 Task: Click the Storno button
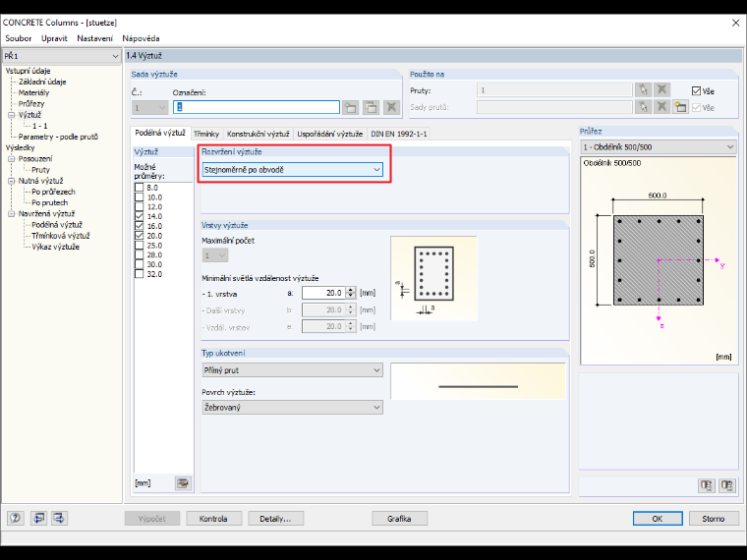(x=714, y=519)
